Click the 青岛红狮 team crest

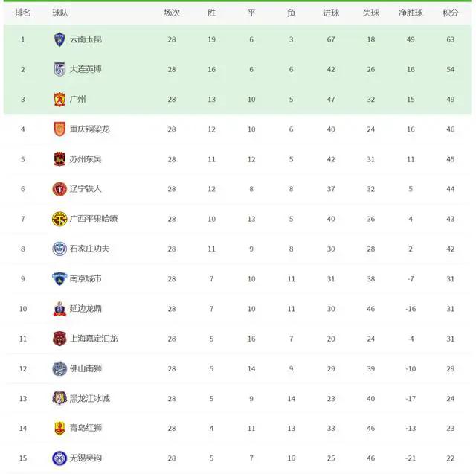[x=59, y=428]
